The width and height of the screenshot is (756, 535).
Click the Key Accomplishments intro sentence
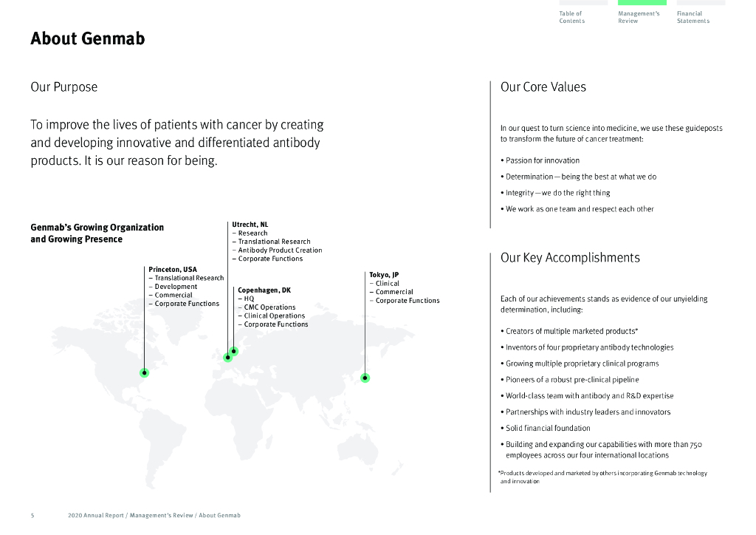[604, 304]
